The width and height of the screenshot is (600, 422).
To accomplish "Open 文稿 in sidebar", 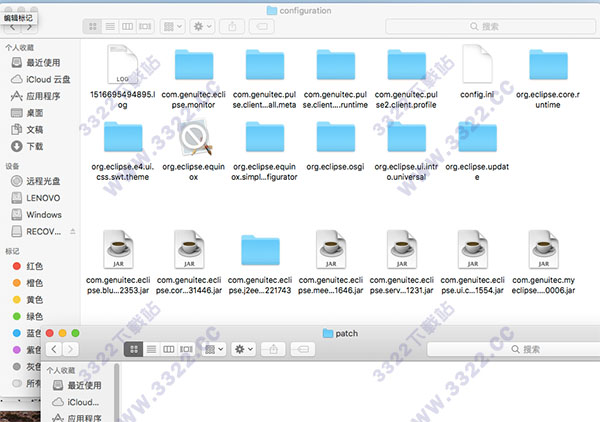I will click(x=28, y=130).
